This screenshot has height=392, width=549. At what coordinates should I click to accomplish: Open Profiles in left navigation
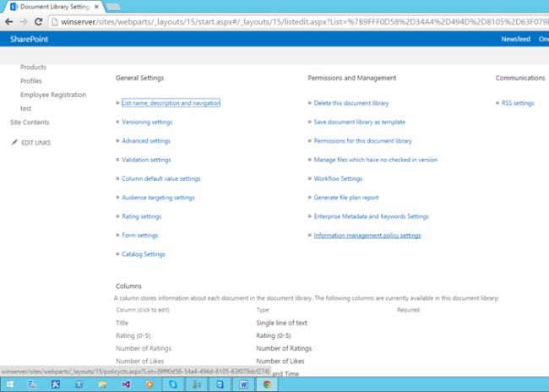pyautogui.click(x=30, y=80)
